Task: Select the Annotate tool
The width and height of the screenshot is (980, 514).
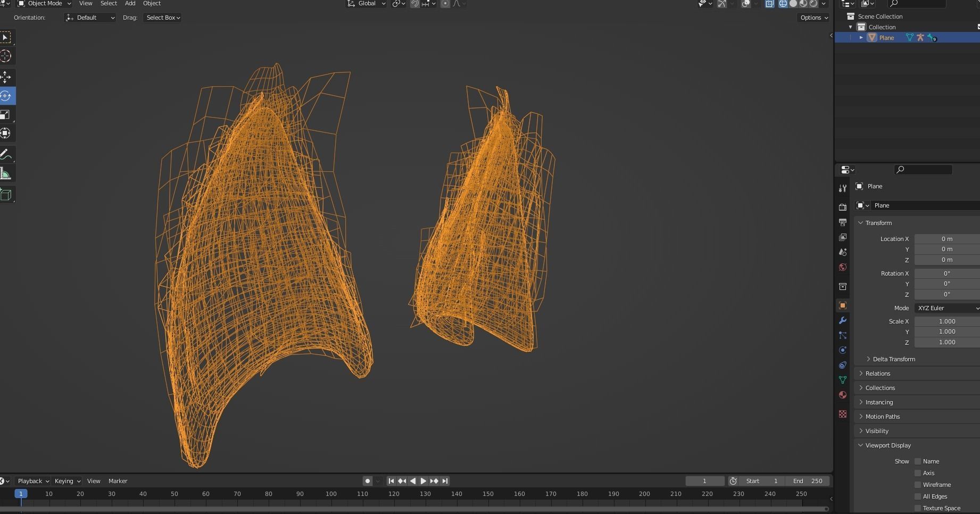Action: [x=5, y=154]
